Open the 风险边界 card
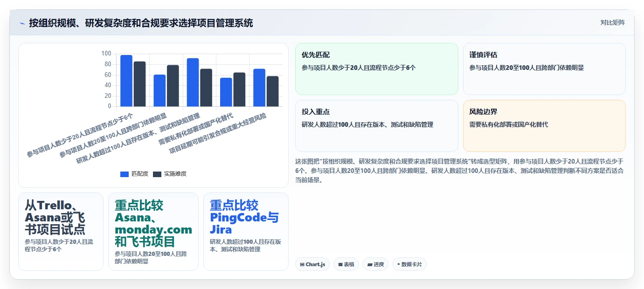 [x=544, y=126]
